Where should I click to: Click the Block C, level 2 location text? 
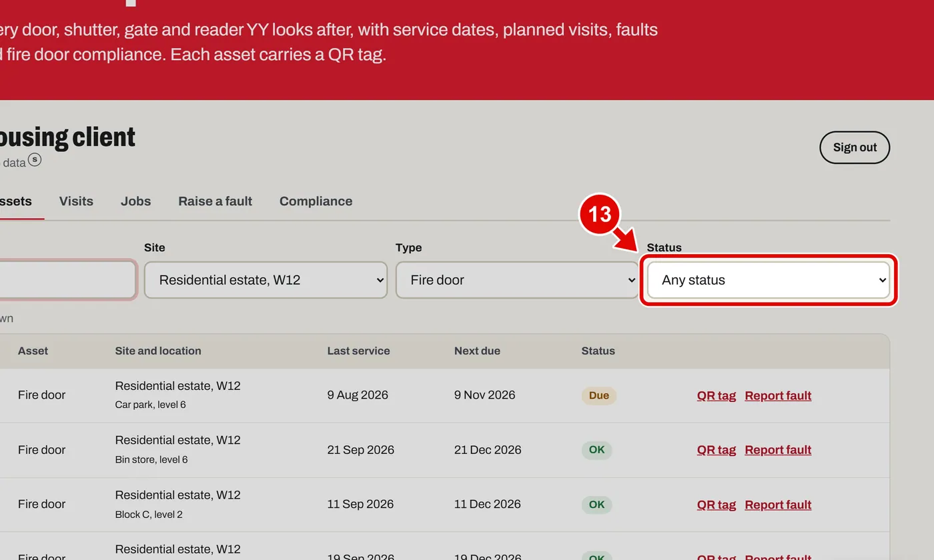[x=149, y=515]
